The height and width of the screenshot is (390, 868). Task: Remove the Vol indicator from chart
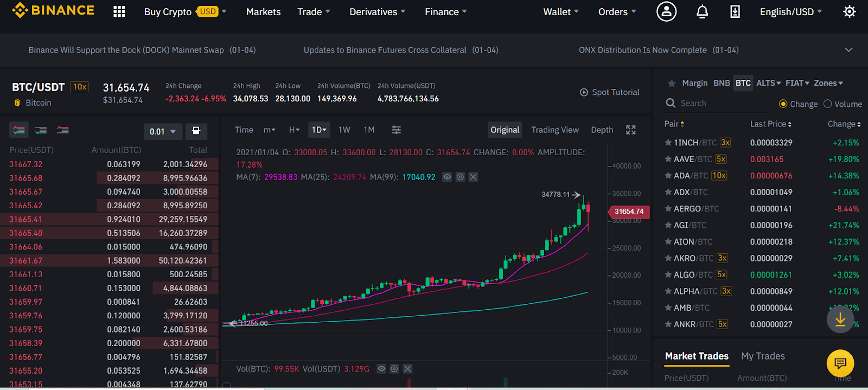[407, 369]
